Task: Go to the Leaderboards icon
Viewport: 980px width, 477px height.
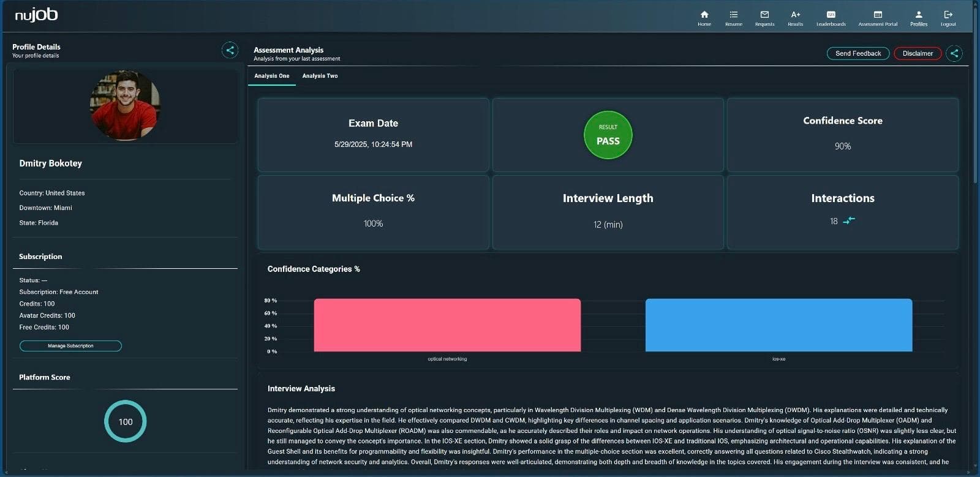Action: pyautogui.click(x=831, y=15)
